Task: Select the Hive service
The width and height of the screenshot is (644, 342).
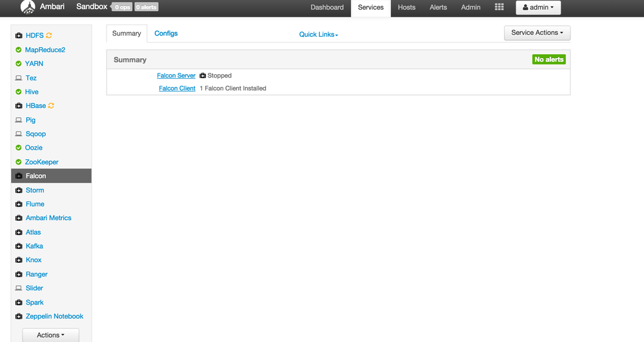Action: (x=32, y=92)
